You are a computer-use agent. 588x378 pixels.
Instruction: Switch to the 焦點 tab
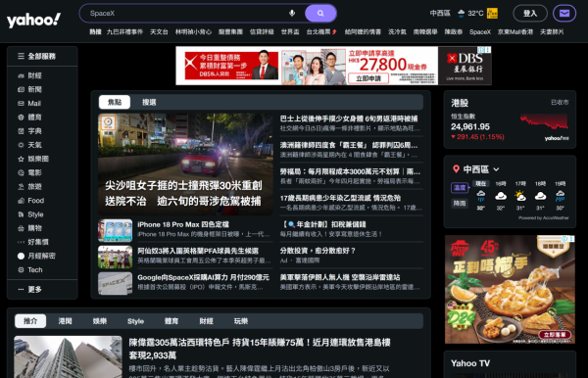tap(115, 102)
